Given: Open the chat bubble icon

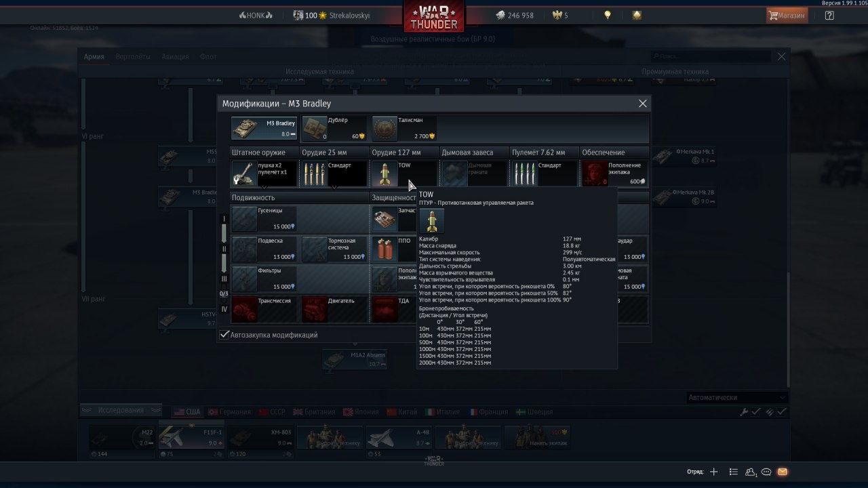Looking at the screenshot, I should pos(766,472).
